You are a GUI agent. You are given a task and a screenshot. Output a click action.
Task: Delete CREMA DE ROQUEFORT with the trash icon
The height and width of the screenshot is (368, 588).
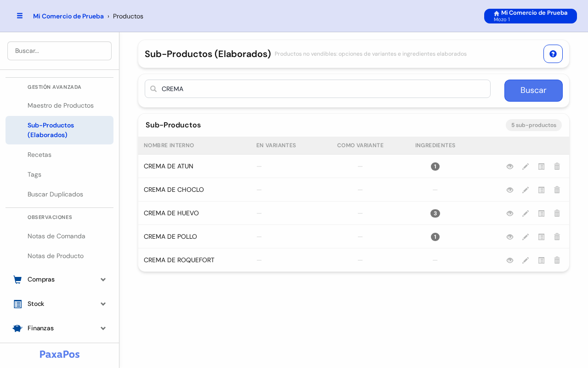[x=557, y=260]
